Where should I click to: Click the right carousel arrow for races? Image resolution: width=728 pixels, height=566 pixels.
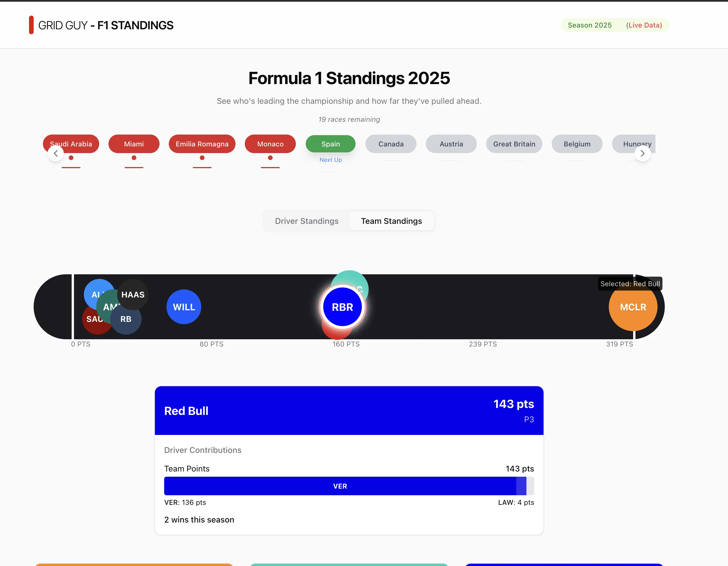(x=642, y=153)
